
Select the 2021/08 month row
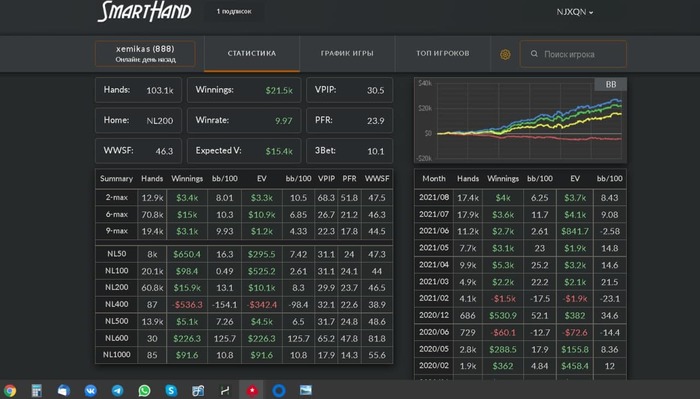(x=521, y=197)
